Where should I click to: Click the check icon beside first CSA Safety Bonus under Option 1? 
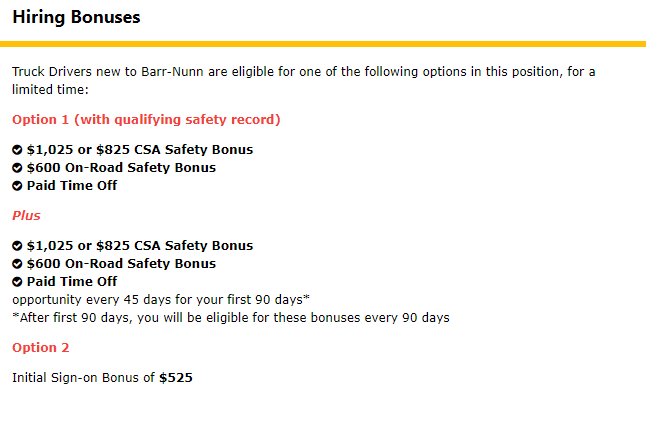17,150
